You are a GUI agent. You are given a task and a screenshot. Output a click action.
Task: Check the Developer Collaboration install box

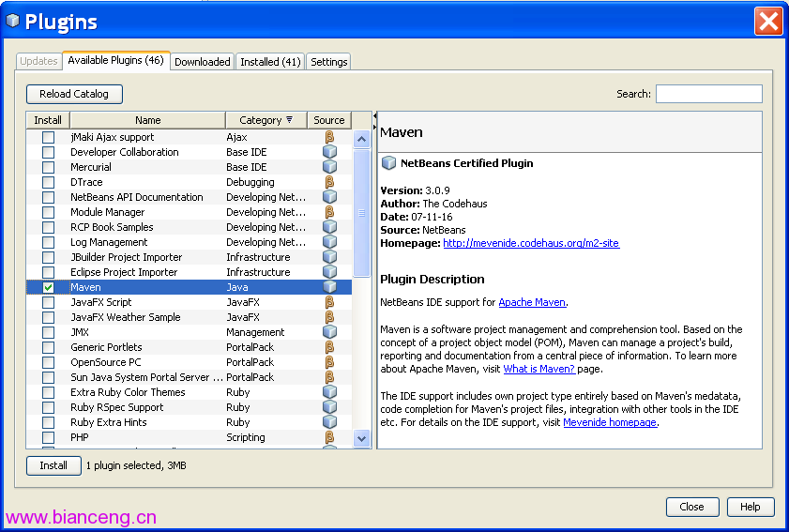click(48, 152)
